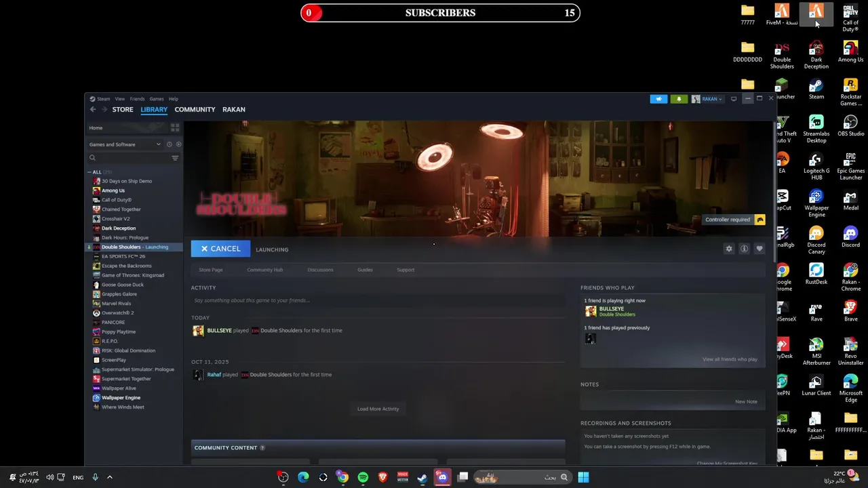This screenshot has width=868, height=488.
Task: Open library Home button
Action: point(96,128)
